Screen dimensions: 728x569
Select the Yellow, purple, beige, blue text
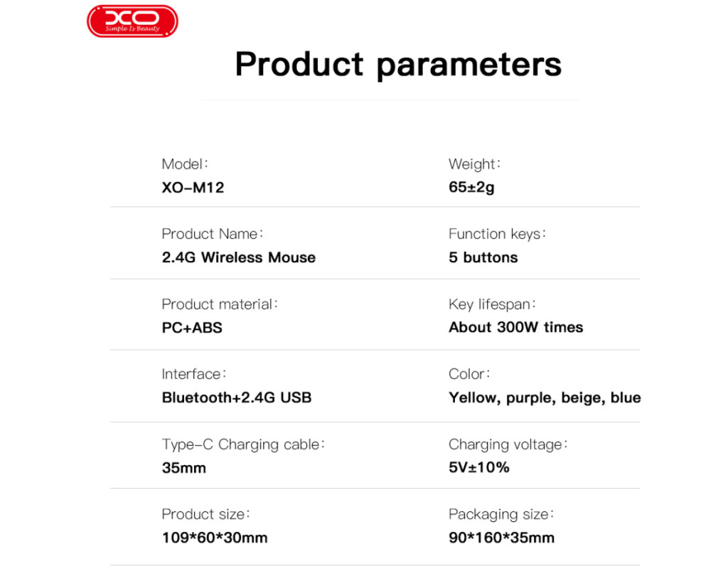click(x=545, y=398)
